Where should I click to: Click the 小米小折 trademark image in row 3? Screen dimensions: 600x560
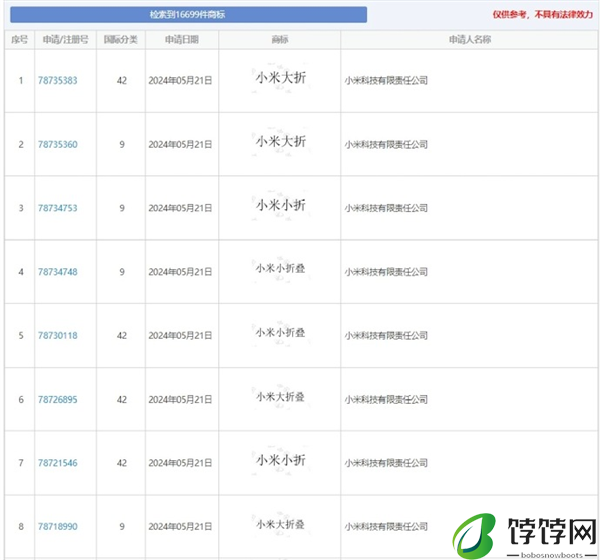280,206
